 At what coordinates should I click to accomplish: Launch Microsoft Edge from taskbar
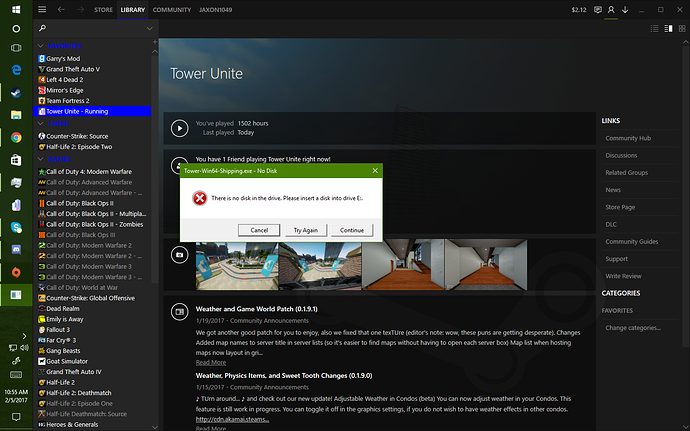coord(16,70)
